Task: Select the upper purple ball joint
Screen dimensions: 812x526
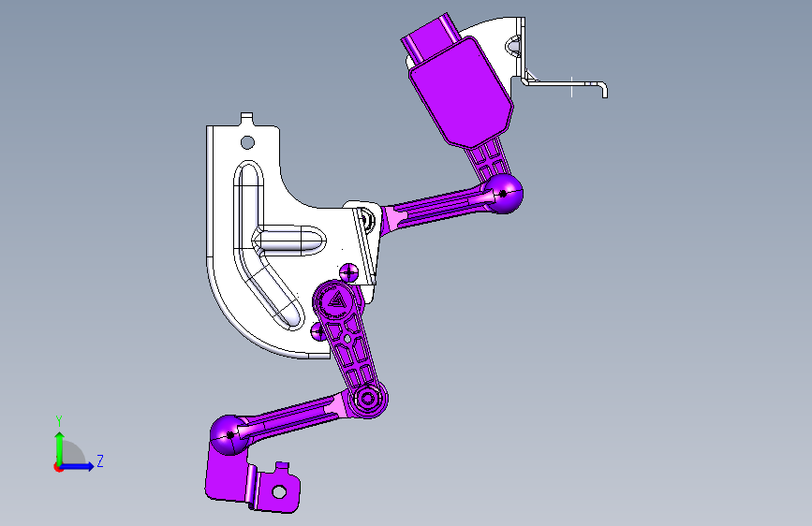Action: [503, 194]
